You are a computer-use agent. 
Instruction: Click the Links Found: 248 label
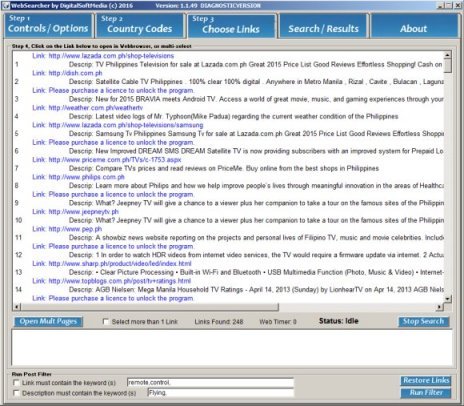tap(219, 322)
